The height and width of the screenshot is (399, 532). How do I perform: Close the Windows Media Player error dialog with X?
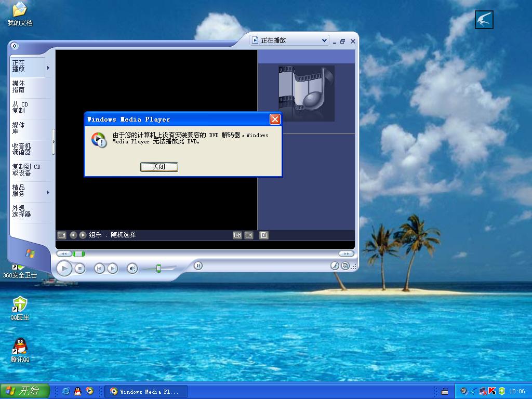[275, 119]
